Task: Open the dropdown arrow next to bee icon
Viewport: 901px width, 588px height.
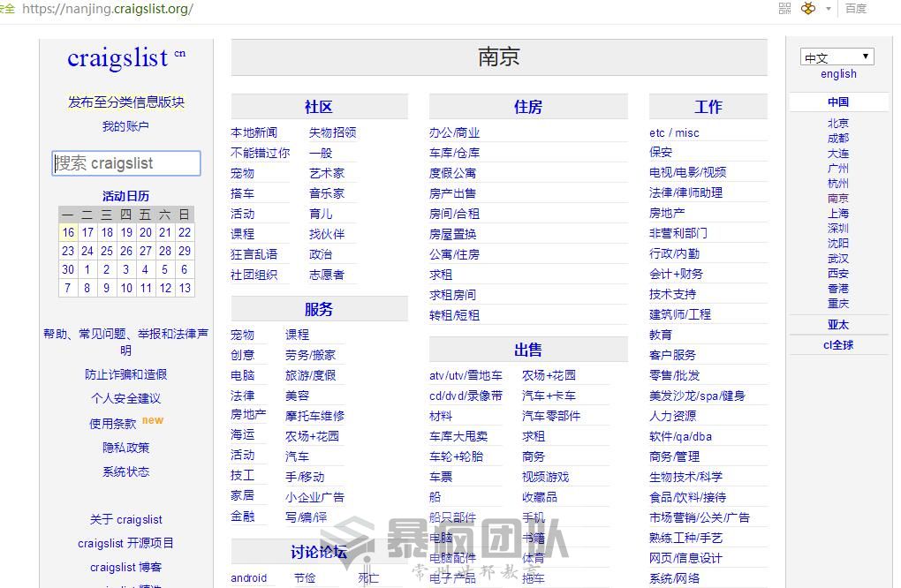Action: [828, 9]
